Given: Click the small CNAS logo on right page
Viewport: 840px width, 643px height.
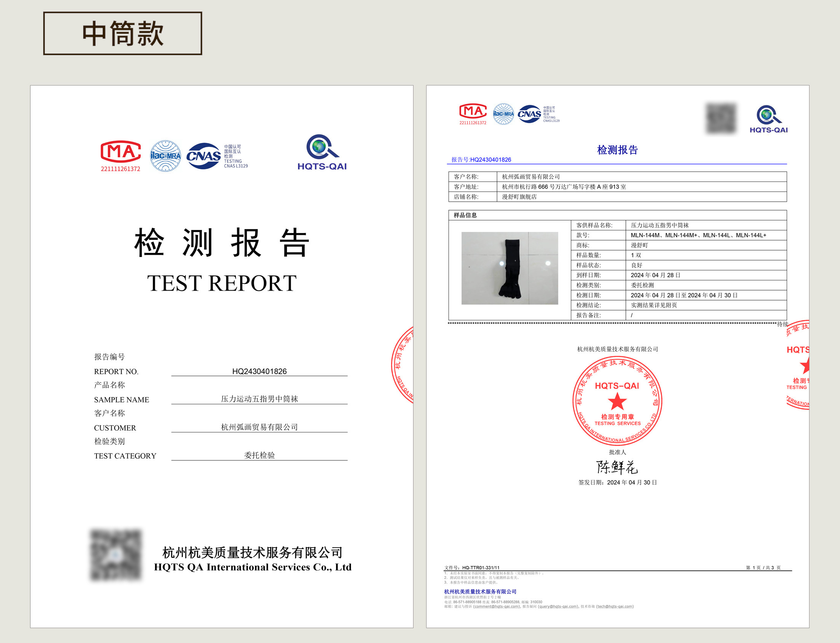Looking at the screenshot, I should (x=529, y=114).
